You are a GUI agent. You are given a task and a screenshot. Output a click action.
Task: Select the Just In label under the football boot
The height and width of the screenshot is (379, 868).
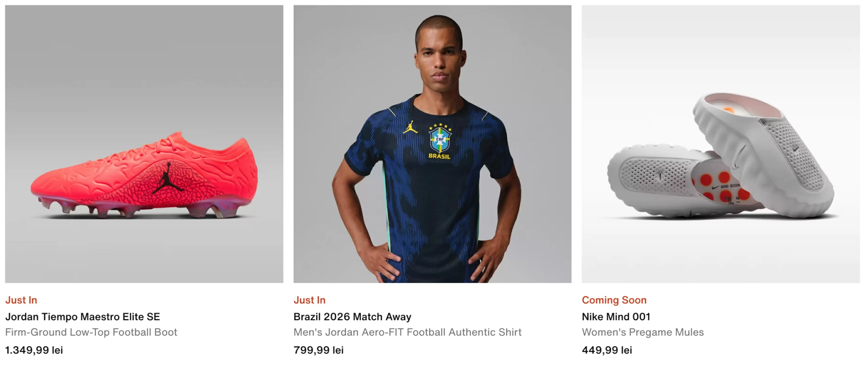tap(21, 300)
